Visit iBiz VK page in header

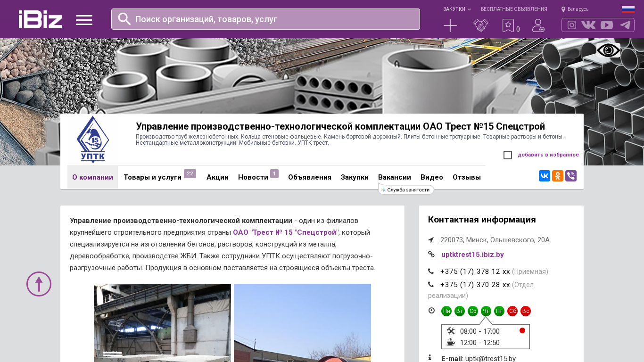pos(588,25)
